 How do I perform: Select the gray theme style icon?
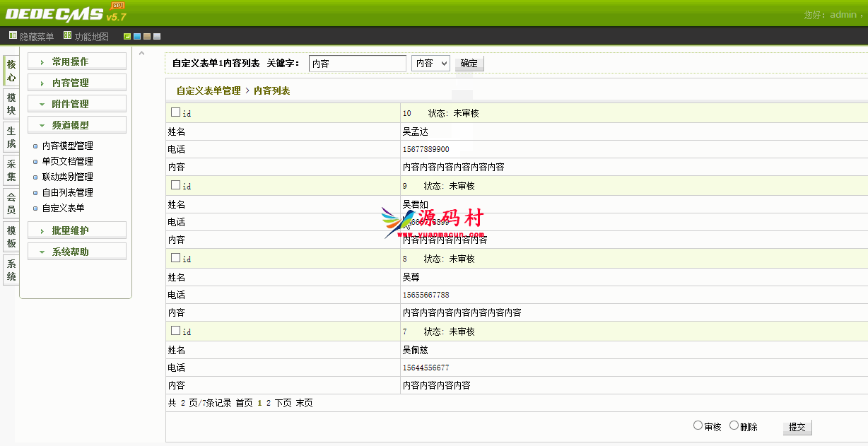156,36
